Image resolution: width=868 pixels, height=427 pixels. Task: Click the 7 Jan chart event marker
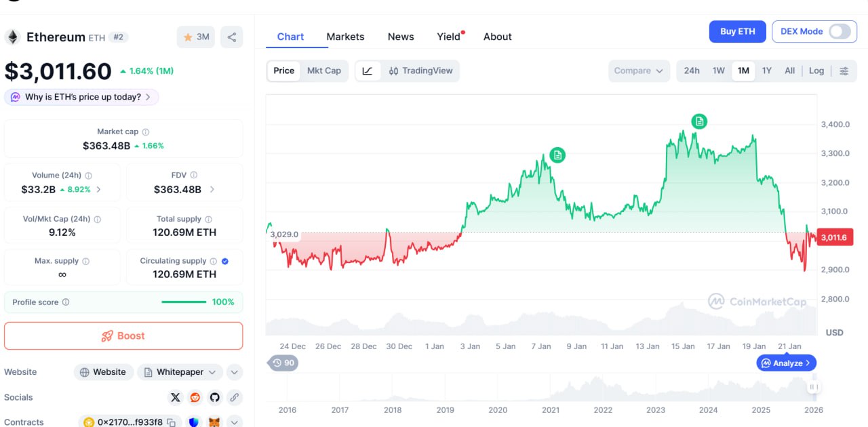(557, 155)
